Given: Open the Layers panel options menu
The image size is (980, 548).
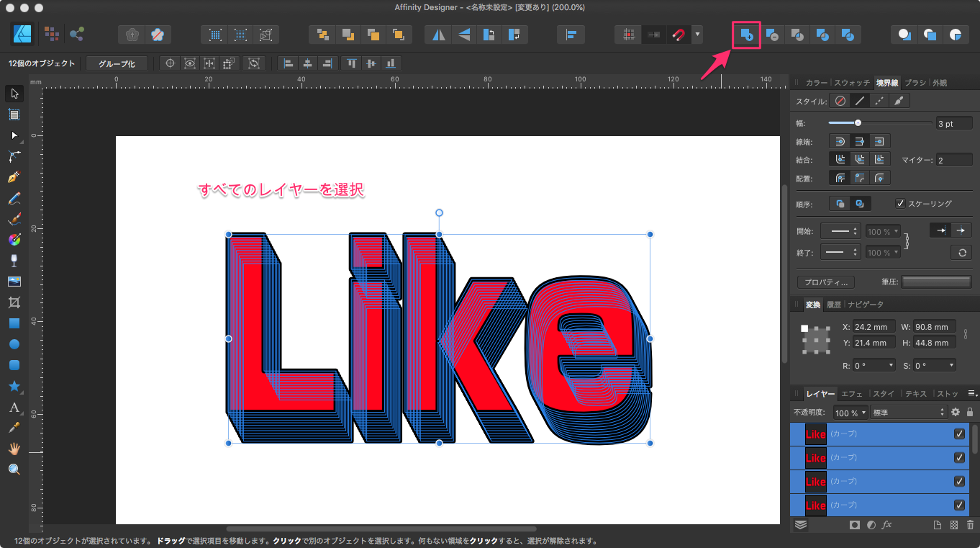Looking at the screenshot, I should (972, 393).
